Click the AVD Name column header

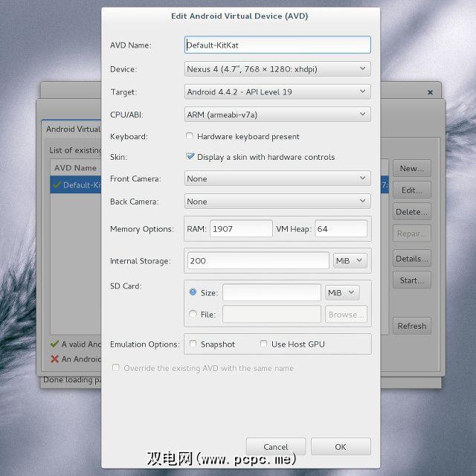[75, 167]
